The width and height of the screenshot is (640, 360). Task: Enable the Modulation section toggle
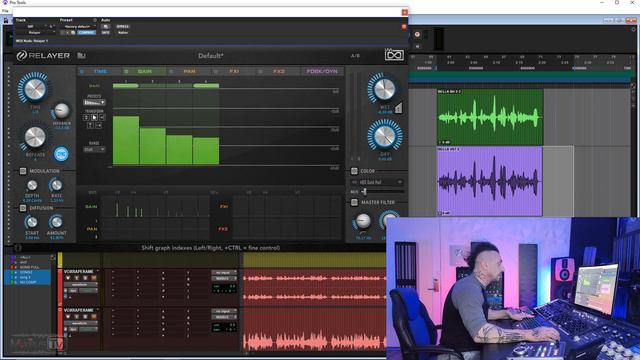(23, 171)
